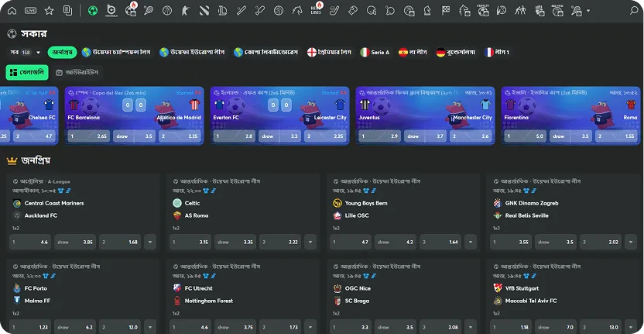This screenshot has height=334, width=644.
Task: Open the Young Boys Bern team name
Action: pos(365,203)
